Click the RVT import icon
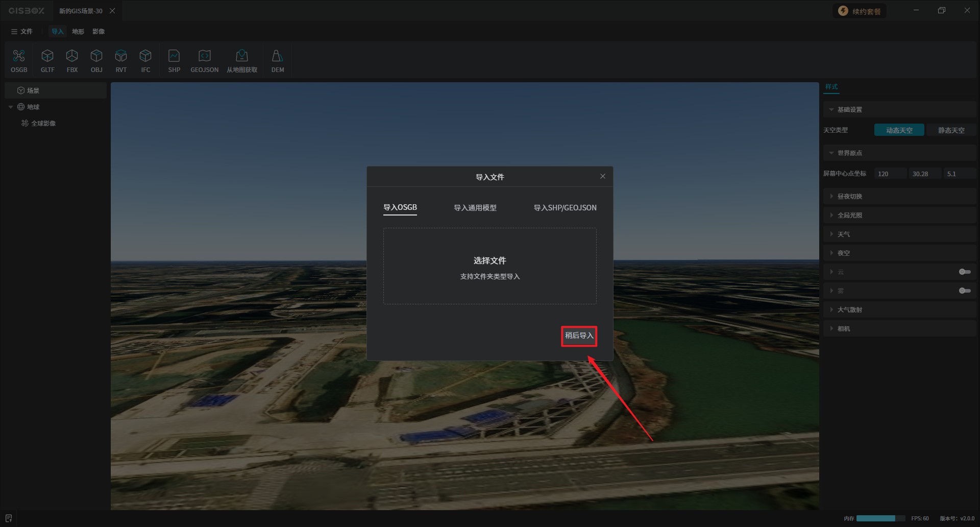This screenshot has height=527, width=980. click(121, 60)
